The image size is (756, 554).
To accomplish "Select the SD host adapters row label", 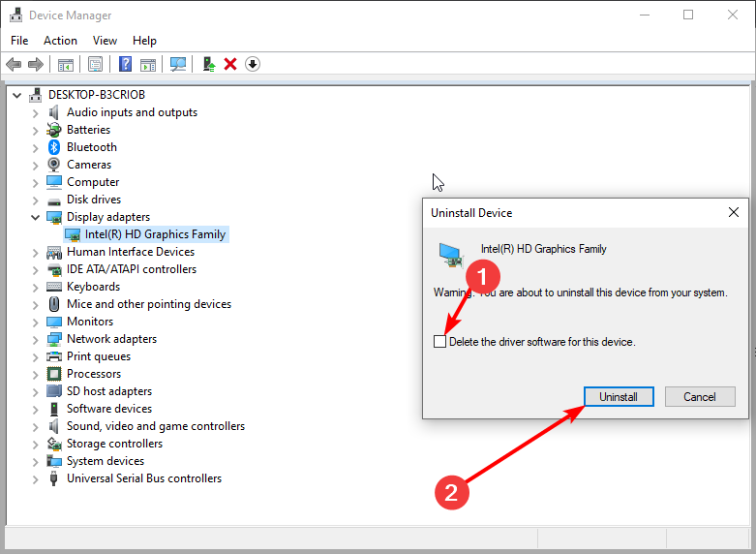I will pos(109,391).
